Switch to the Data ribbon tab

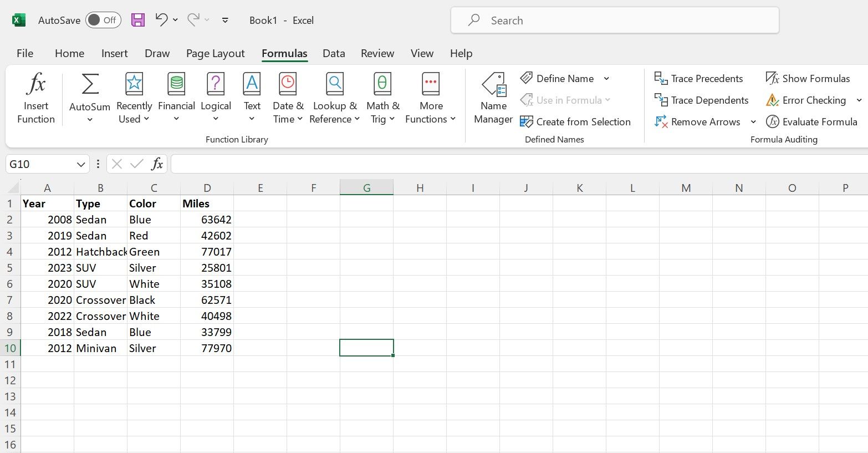(334, 53)
